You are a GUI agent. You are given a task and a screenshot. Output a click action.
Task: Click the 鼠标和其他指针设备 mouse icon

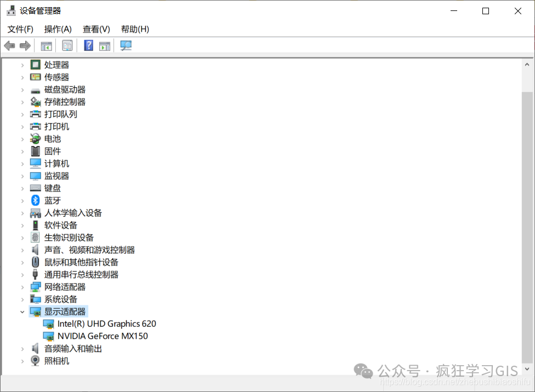(35, 262)
